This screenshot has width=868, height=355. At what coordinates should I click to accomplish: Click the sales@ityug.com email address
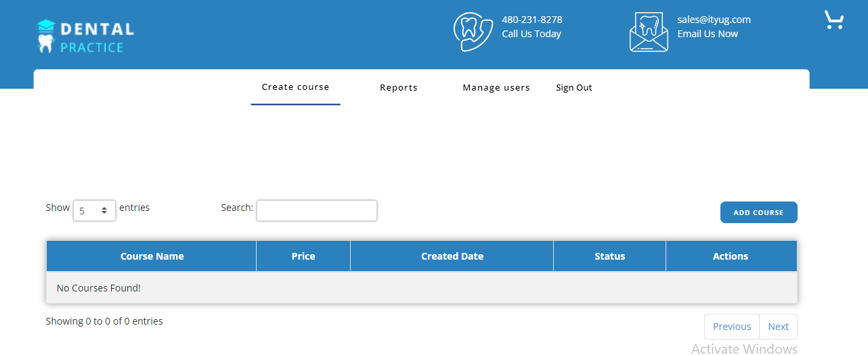tap(714, 20)
